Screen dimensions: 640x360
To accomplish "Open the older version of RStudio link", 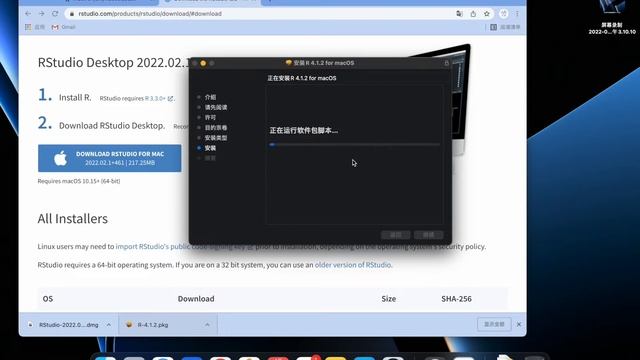I will point(353,265).
